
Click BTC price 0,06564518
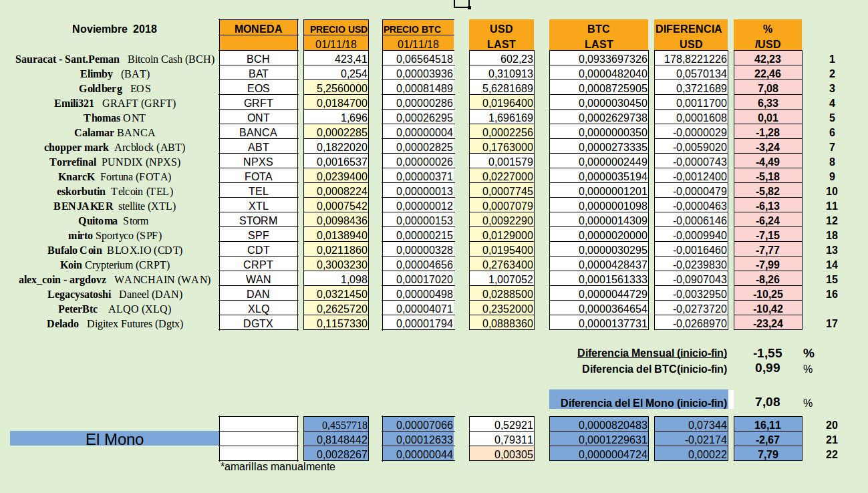click(418, 59)
